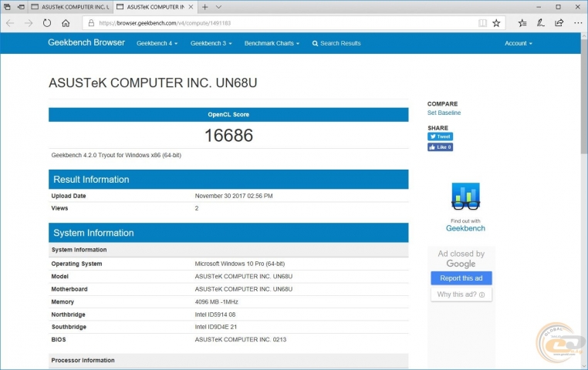Expand the Benchmark Charts dropdown
588x370 pixels.
click(x=272, y=43)
